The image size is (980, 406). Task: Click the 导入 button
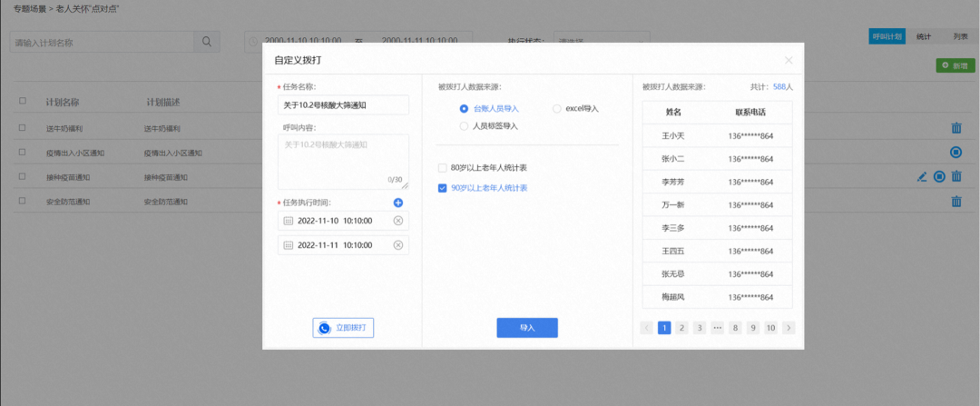click(527, 328)
